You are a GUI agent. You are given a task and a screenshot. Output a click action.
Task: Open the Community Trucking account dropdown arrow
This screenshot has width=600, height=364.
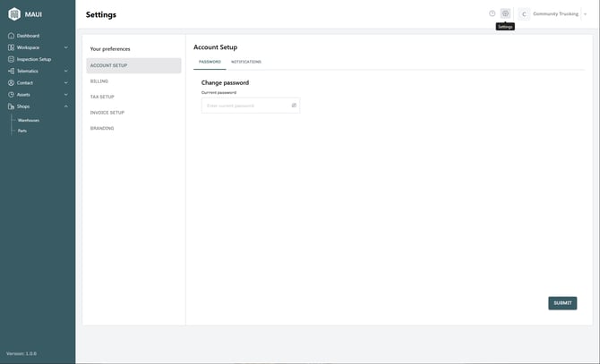pos(585,14)
